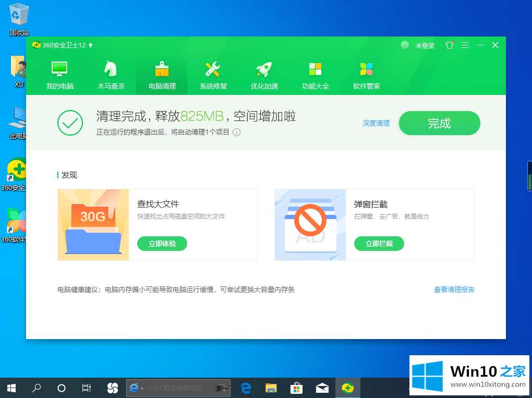The width and height of the screenshot is (532, 398).
Task: Click the taskbar search magnifier
Action: 37,388
